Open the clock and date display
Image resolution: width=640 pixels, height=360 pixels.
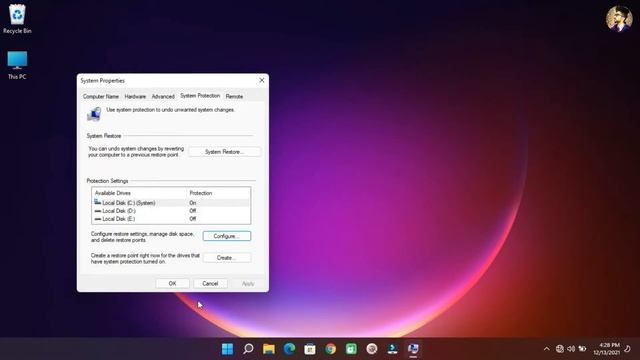point(607,349)
